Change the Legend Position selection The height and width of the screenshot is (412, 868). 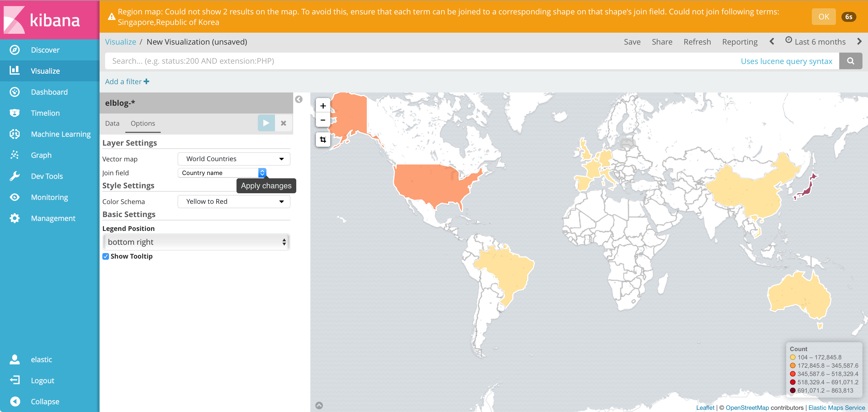[x=196, y=242]
